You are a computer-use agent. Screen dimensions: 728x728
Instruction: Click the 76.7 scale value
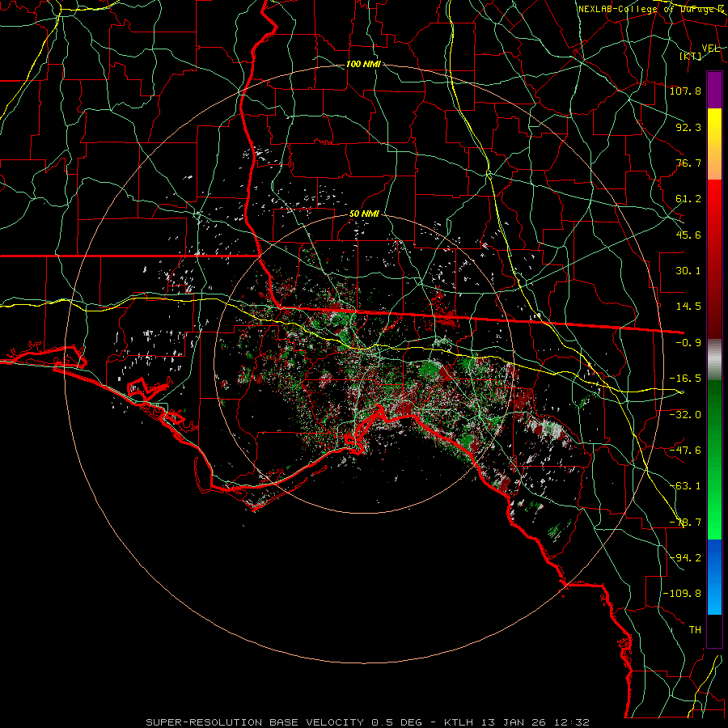(688, 163)
